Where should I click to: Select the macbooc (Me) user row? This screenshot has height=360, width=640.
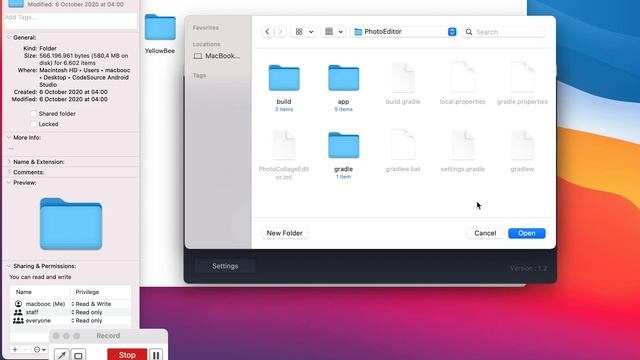point(70,304)
